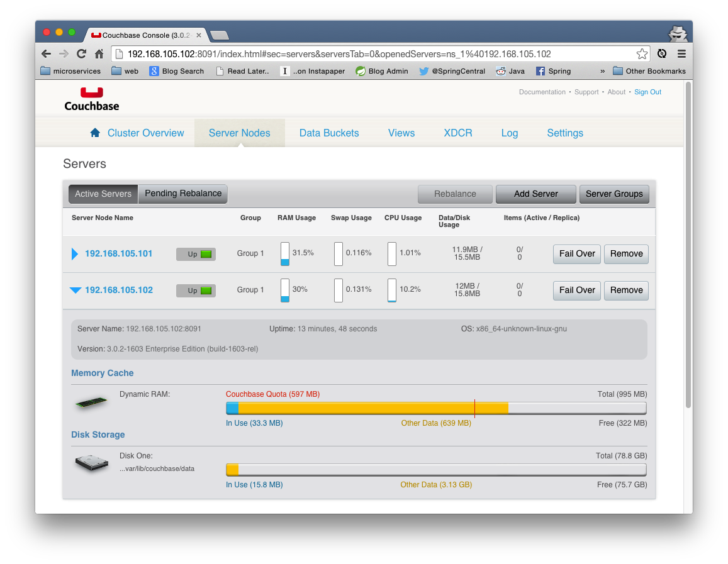Click the Up status of 192.168.105.101
Screen dimensions: 728x564
[196, 254]
